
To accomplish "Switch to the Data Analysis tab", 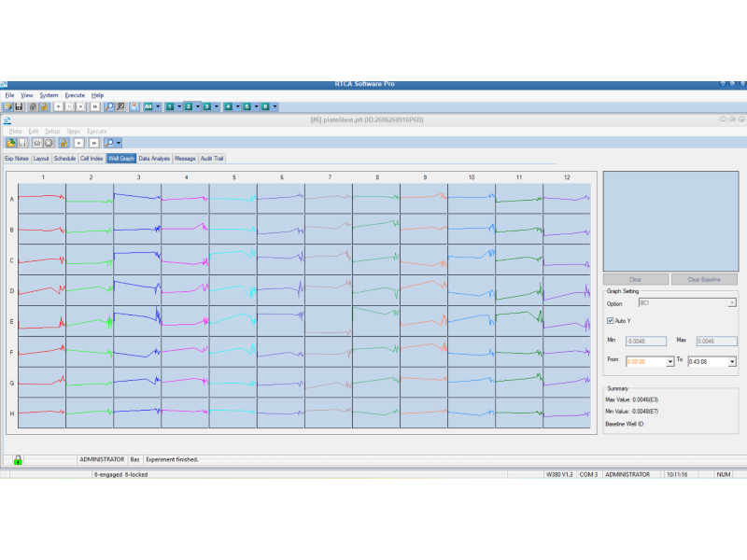I will [x=154, y=159].
